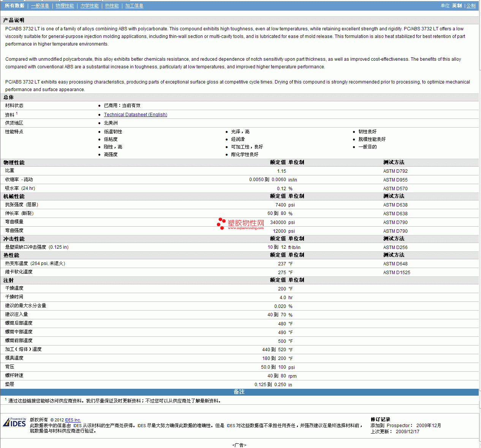This screenshot has height=448, width=481.
Task: Click the 比重 row label
Action: click(10, 171)
